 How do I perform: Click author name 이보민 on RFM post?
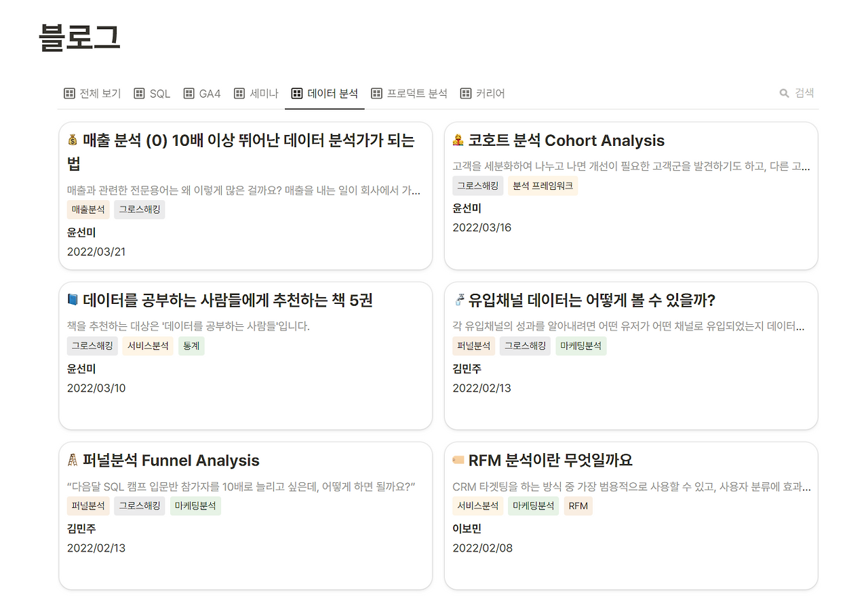(466, 528)
